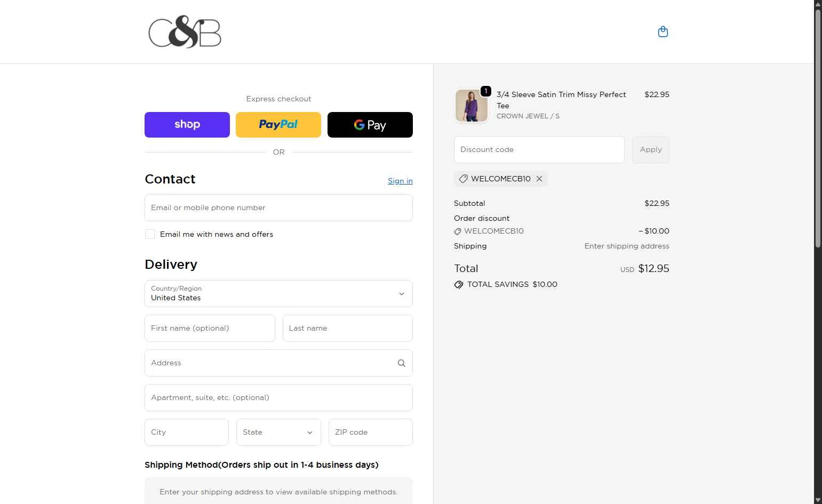Focus the Last name field
This screenshot has height=504, width=822.
click(x=348, y=329)
